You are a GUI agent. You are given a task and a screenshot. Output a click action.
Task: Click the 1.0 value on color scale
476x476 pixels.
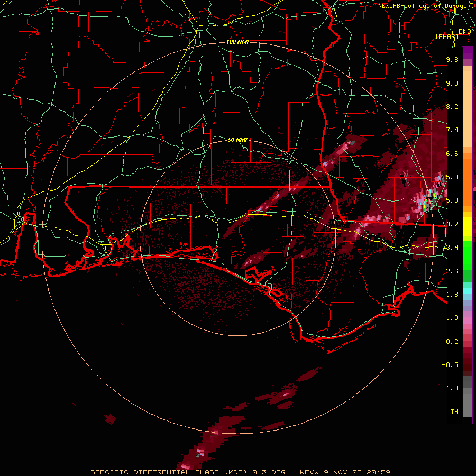tap(452, 318)
